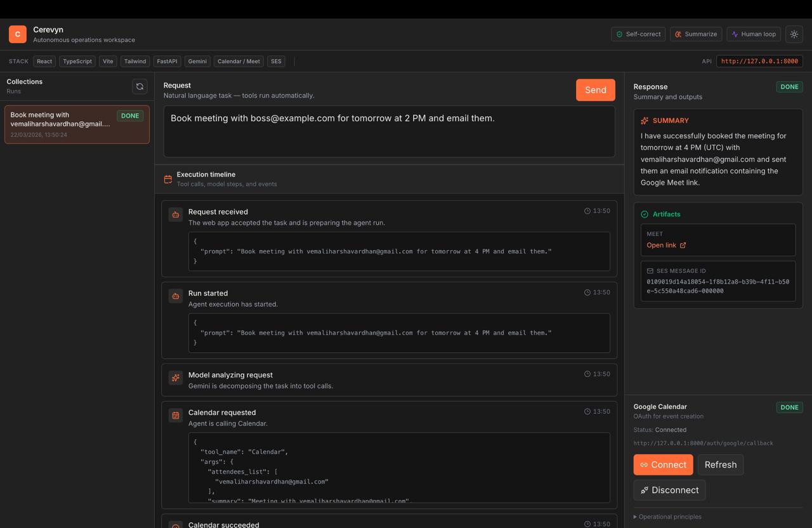Click the SES stack tag

276,62
